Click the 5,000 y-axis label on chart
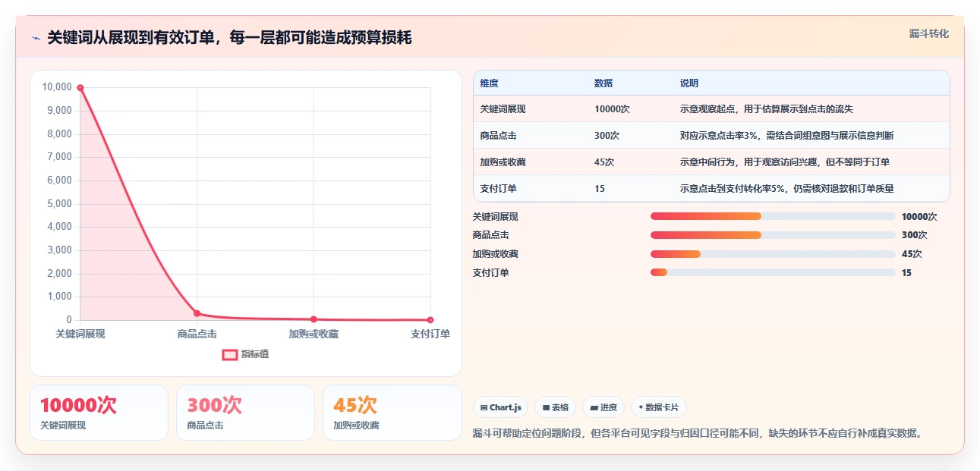980x471 pixels. 59,204
